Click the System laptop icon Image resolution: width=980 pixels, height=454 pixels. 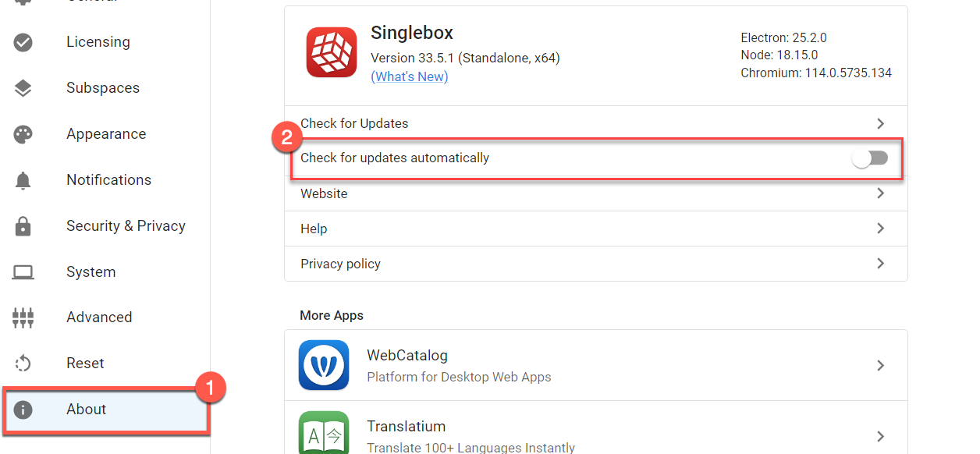click(23, 272)
